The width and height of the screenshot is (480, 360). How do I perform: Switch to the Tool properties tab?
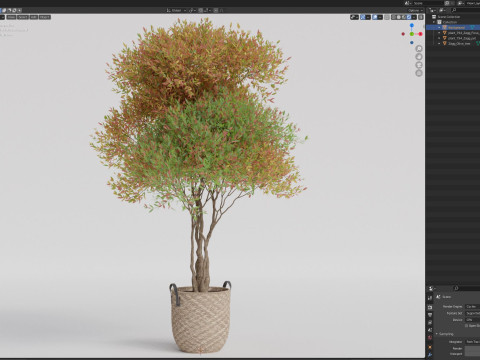coord(430,298)
